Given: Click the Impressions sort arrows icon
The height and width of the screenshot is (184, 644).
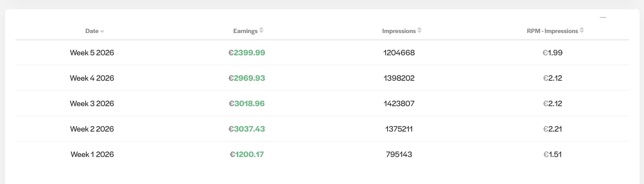Looking at the screenshot, I should (419, 31).
